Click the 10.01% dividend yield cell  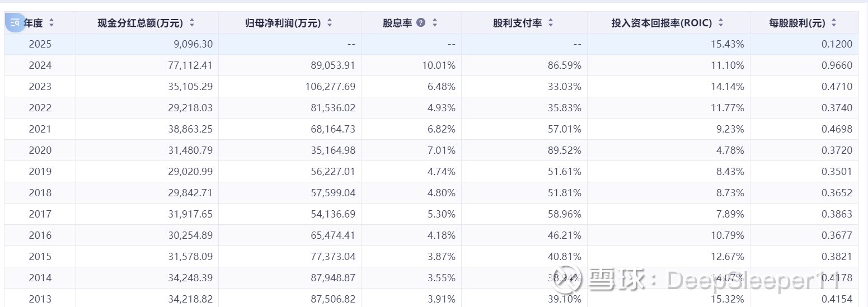(438, 65)
